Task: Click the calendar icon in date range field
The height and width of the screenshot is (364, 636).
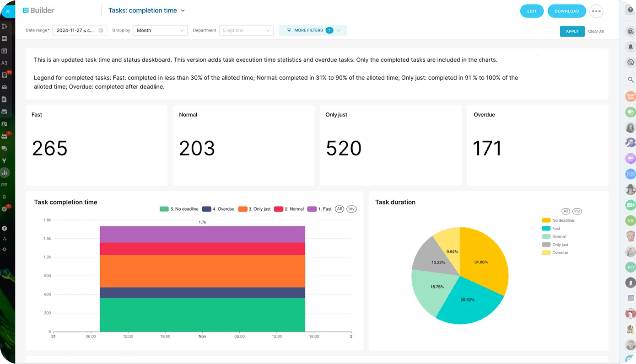Action: tap(101, 31)
